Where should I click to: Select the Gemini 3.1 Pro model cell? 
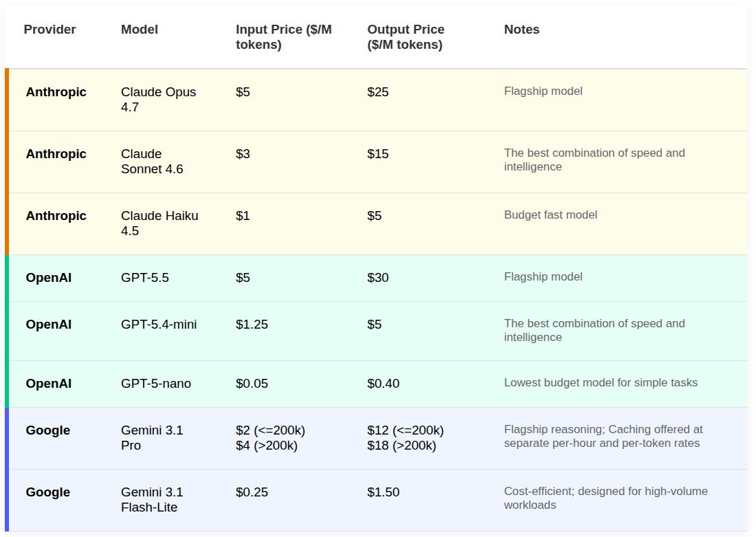click(152, 437)
